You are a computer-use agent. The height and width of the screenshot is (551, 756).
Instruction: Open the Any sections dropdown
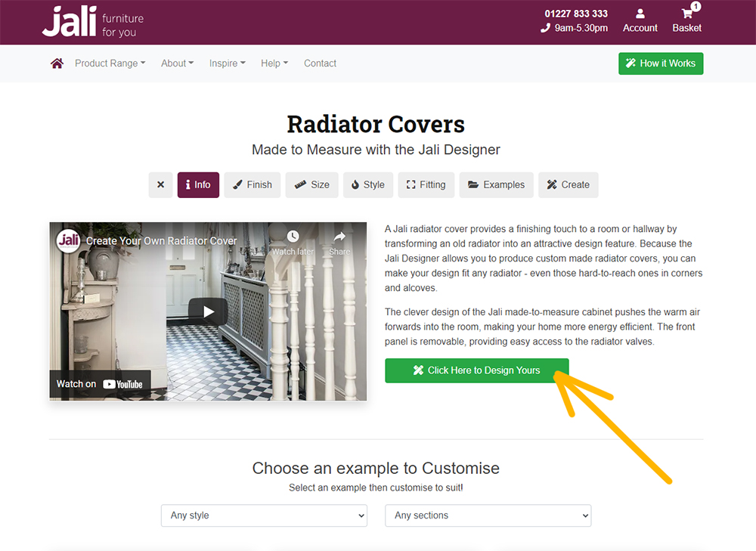click(488, 515)
